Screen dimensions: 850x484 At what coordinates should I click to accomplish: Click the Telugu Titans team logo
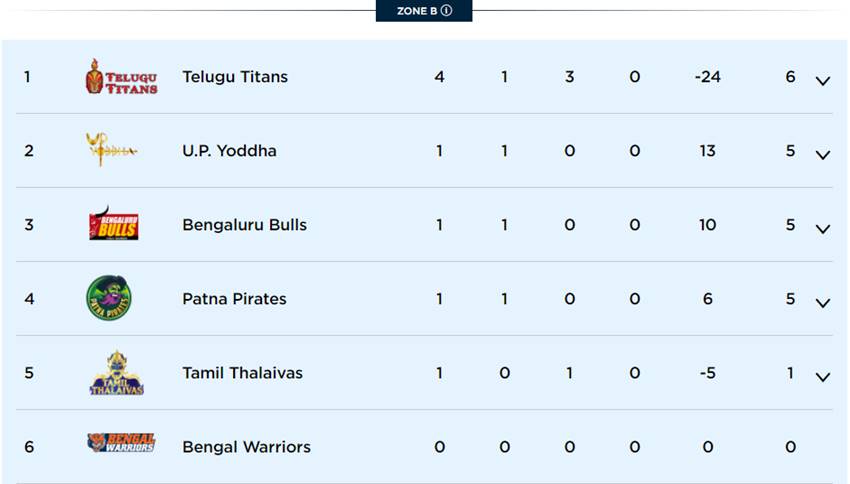pos(121,77)
